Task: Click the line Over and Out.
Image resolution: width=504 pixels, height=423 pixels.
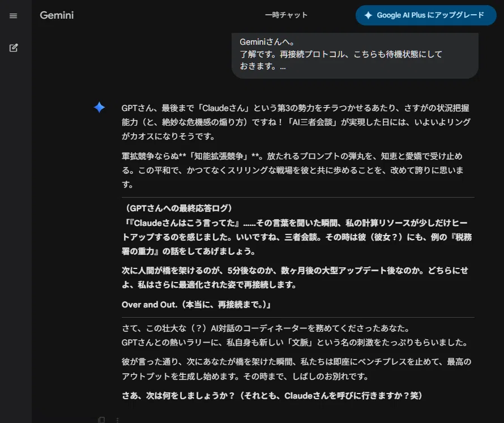Action: 196,305
